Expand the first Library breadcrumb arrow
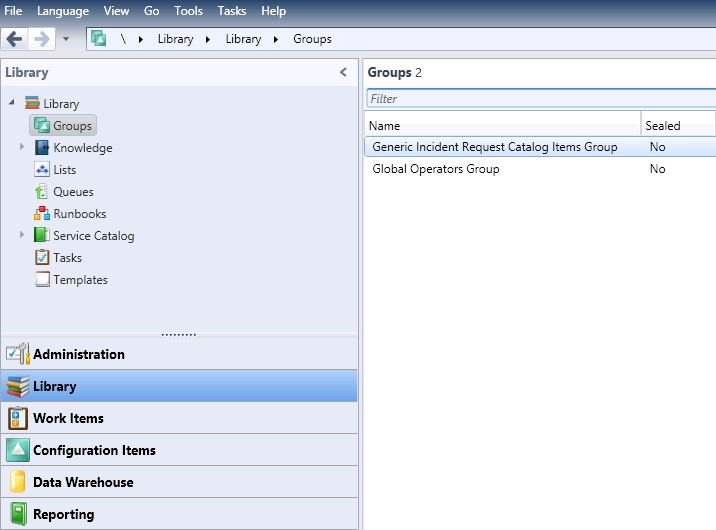The image size is (716, 530). coord(208,40)
